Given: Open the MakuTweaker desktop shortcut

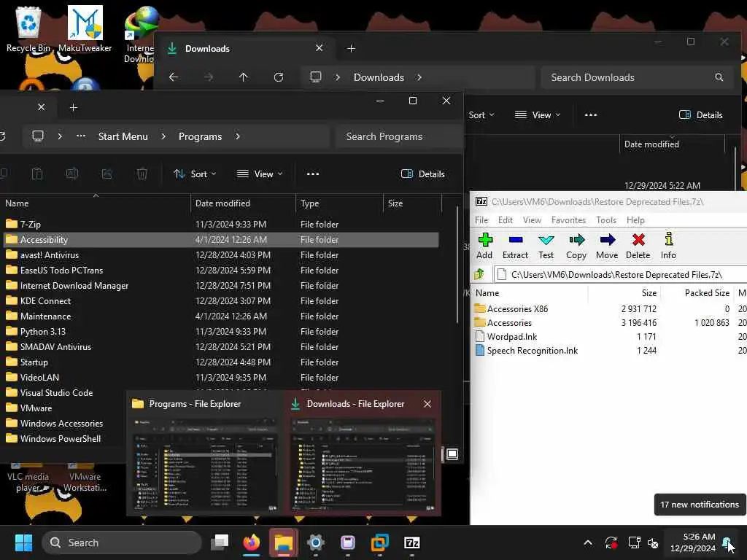Looking at the screenshot, I should pos(85,28).
